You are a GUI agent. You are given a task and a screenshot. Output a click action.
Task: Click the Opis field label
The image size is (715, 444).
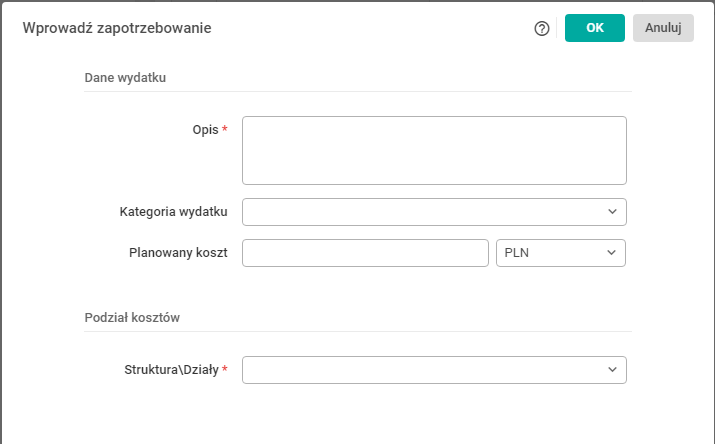pos(205,130)
